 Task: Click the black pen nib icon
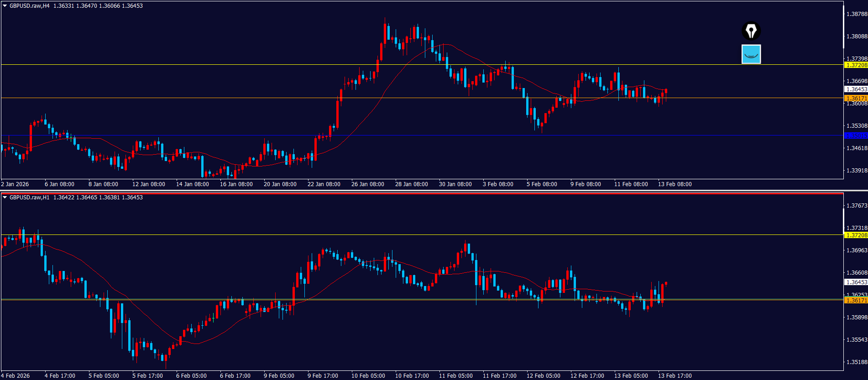tap(751, 31)
